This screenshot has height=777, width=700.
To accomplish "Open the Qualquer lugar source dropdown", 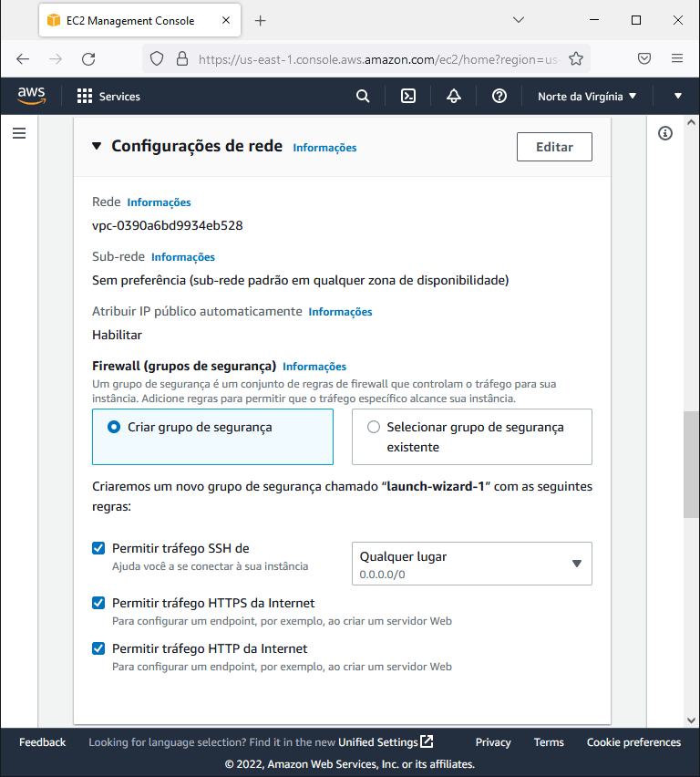I will (x=471, y=564).
